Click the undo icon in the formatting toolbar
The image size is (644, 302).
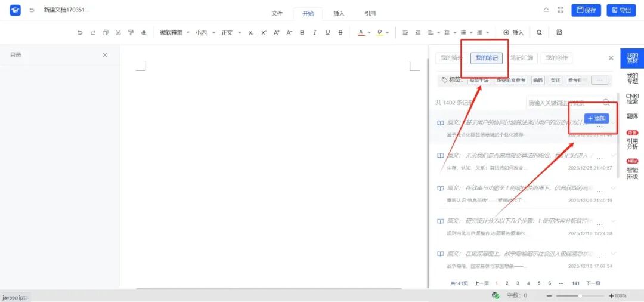tap(80, 33)
